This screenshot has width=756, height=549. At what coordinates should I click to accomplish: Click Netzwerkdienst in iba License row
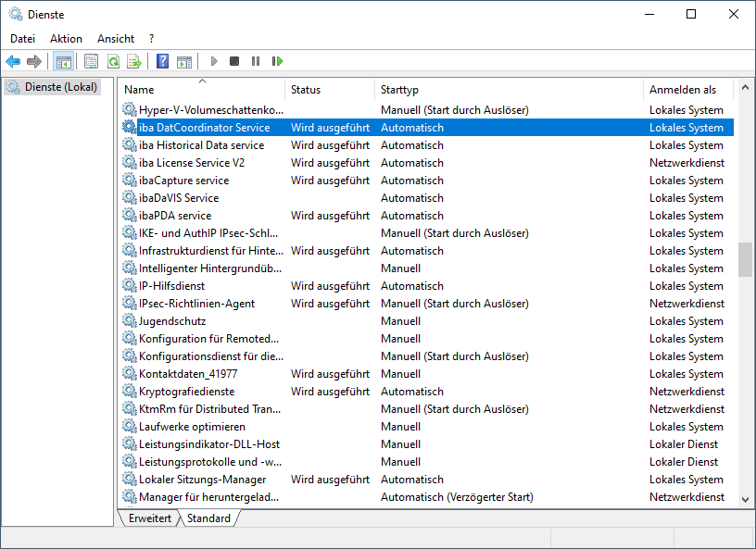(x=687, y=162)
